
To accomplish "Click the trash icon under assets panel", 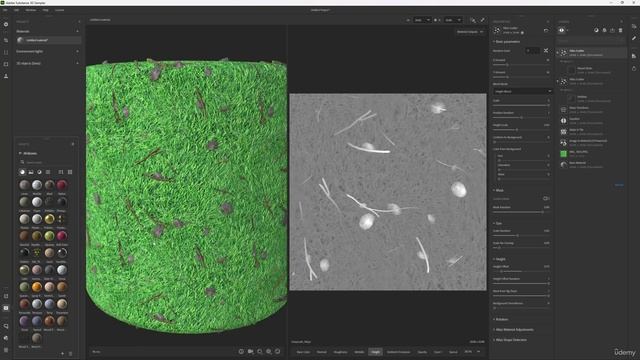I will point(70,353).
